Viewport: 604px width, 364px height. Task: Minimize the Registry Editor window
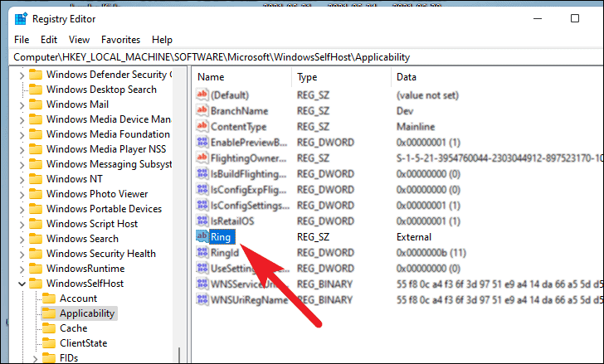pyautogui.click(x=538, y=18)
